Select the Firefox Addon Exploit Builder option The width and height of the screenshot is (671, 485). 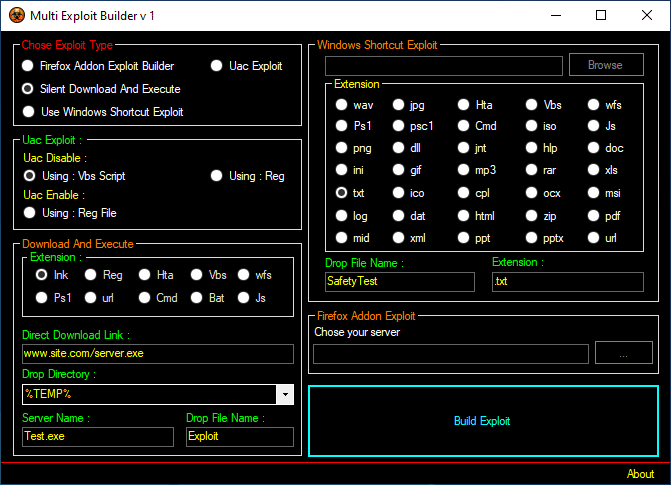(29, 66)
